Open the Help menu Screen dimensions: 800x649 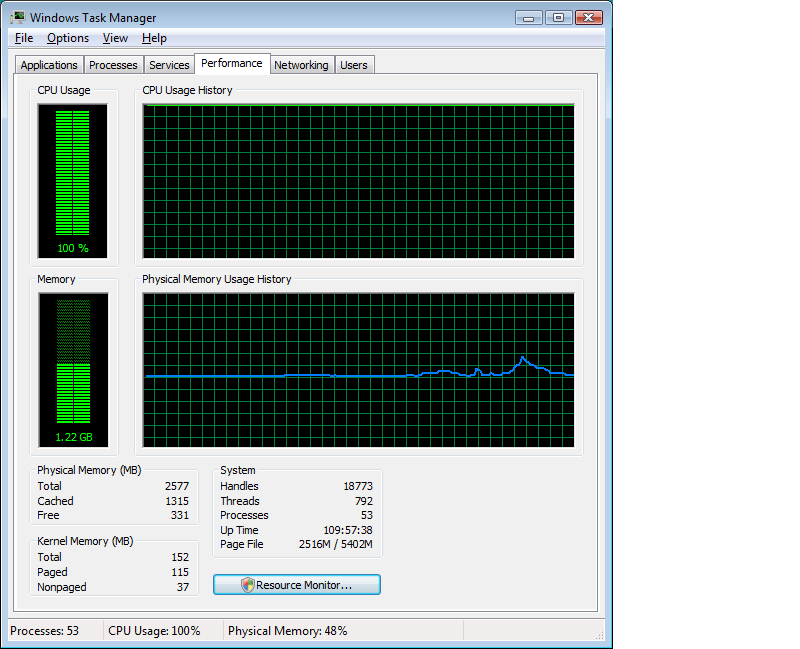(154, 38)
